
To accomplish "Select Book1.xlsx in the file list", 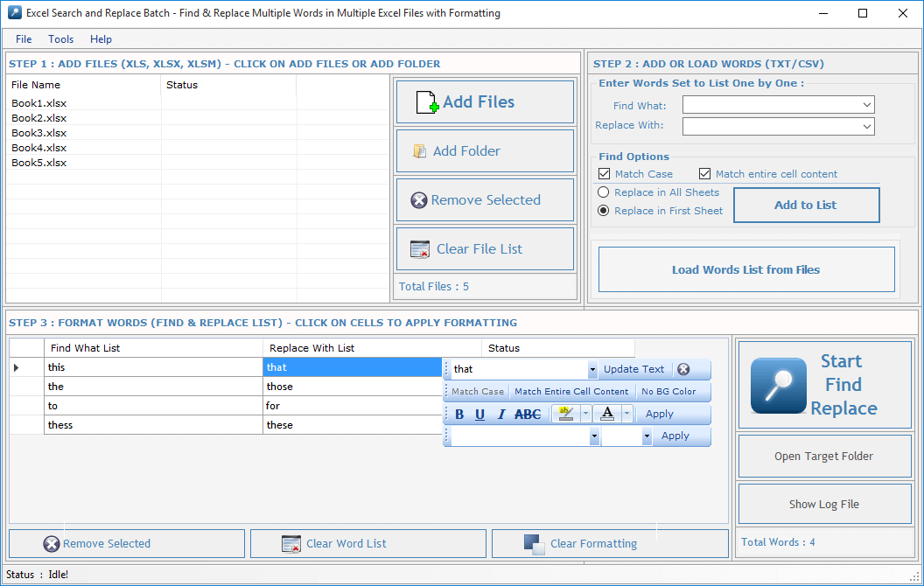I will click(x=38, y=103).
